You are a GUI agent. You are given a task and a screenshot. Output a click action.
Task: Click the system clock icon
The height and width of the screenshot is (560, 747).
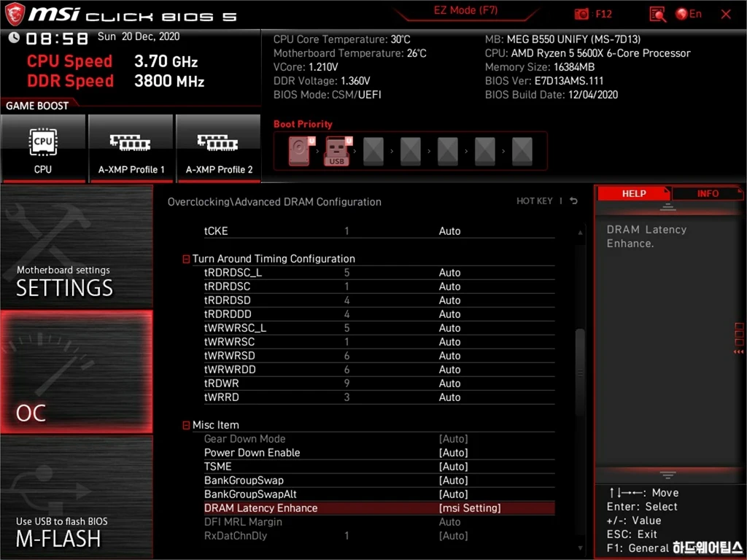coord(14,37)
